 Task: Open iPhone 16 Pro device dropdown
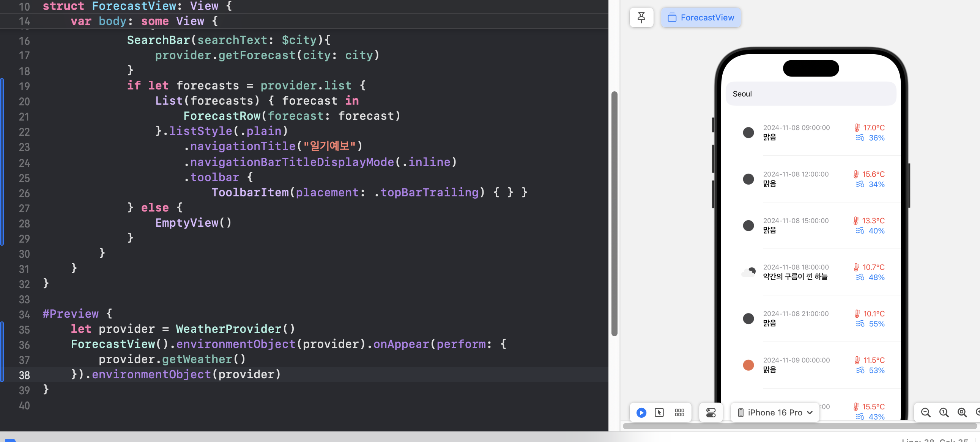pyautogui.click(x=775, y=412)
